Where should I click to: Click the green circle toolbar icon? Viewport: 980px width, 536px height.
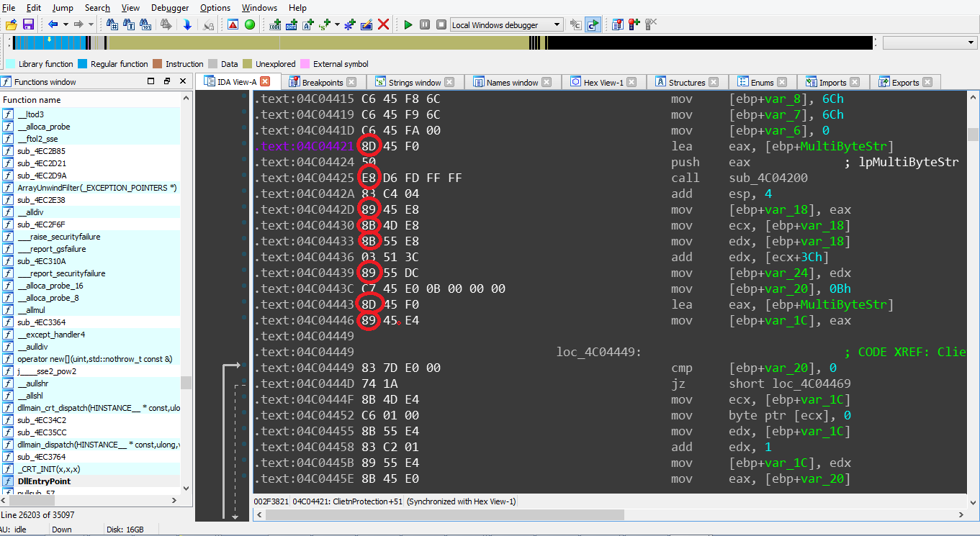tap(250, 24)
